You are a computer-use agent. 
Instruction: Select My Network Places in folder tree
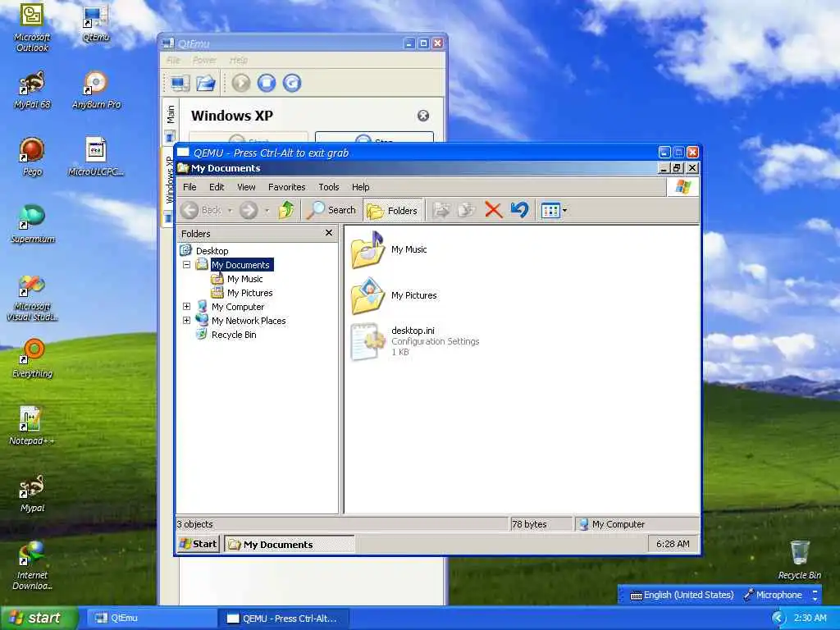pyautogui.click(x=249, y=321)
